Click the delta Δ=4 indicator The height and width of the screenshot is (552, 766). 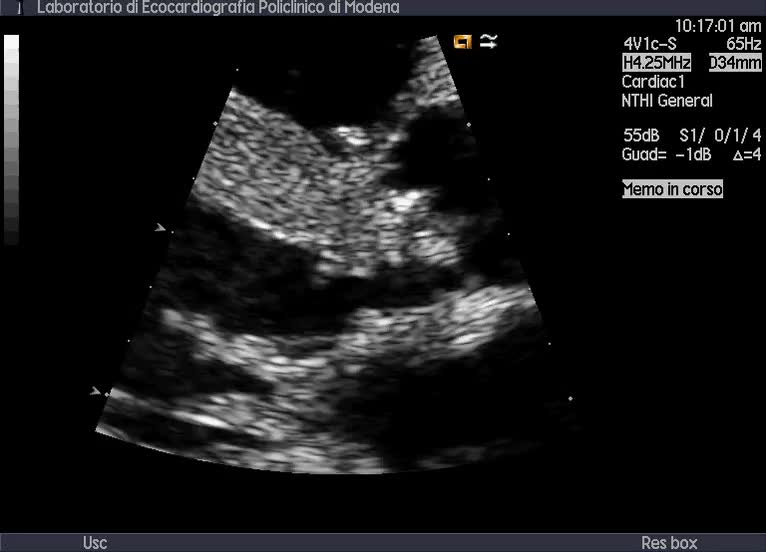click(x=746, y=155)
